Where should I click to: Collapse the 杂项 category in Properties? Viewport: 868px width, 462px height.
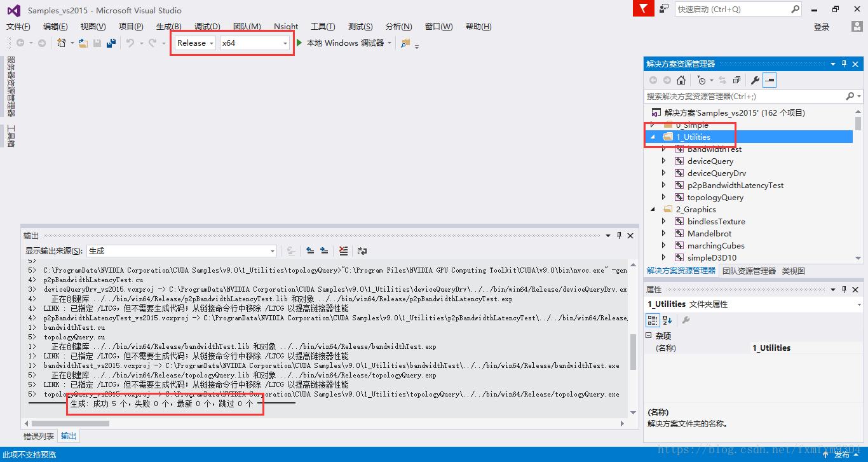[649, 336]
